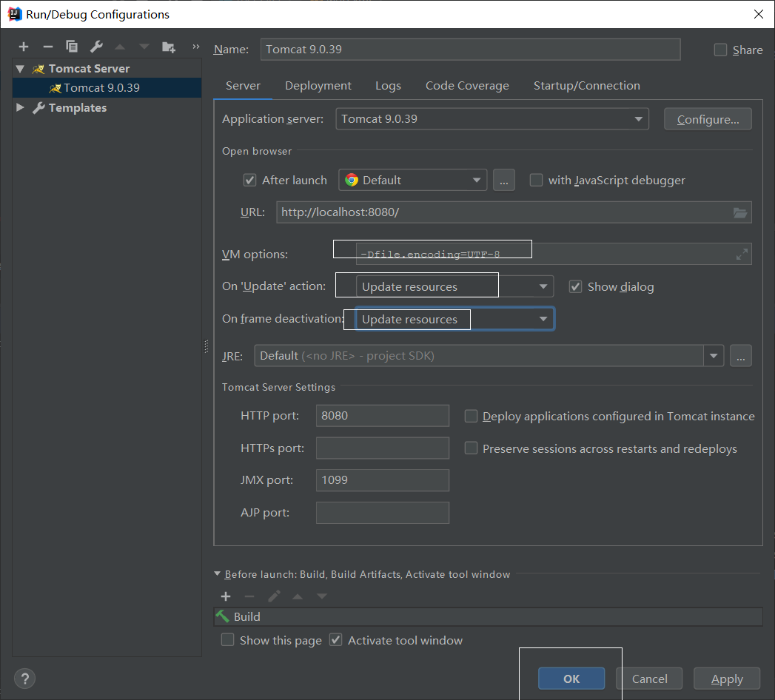Viewport: 775px width, 700px height.
Task: Click the panel splitter handle dots
Action: [206, 346]
